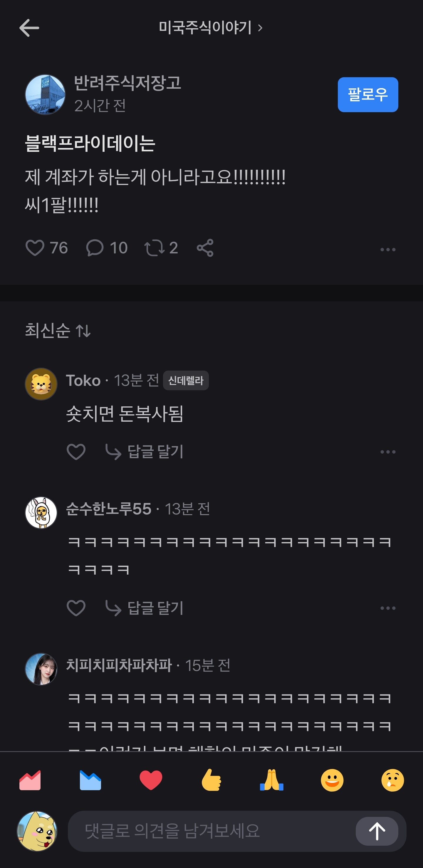Open 반려주식저장고's profile picture
This screenshot has width=423, height=868.
click(45, 95)
